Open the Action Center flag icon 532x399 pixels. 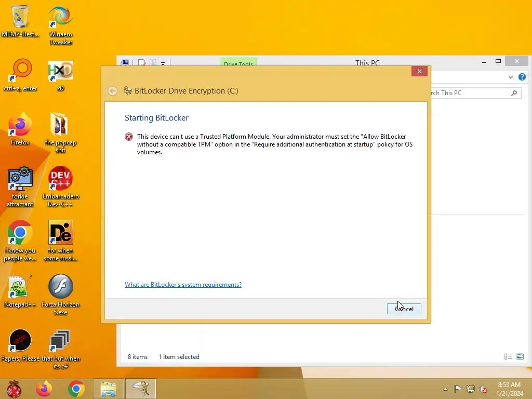pos(458,389)
